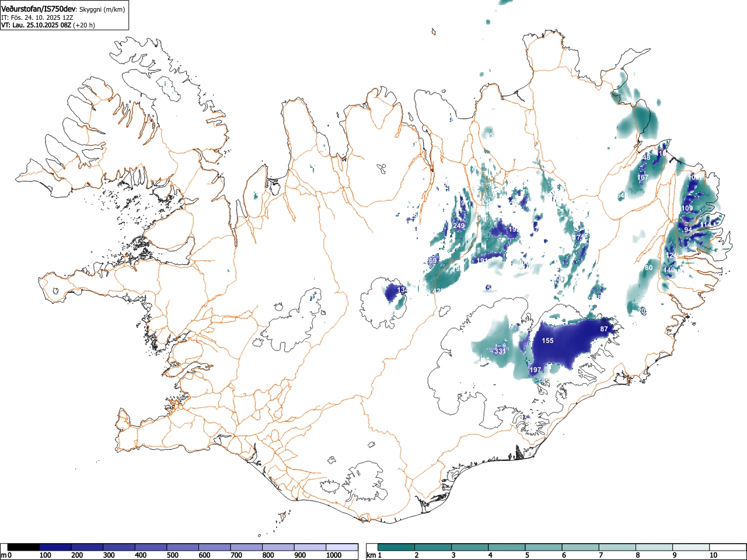
Task: Click the '10' tick on kilometer legend
Action: point(713,555)
